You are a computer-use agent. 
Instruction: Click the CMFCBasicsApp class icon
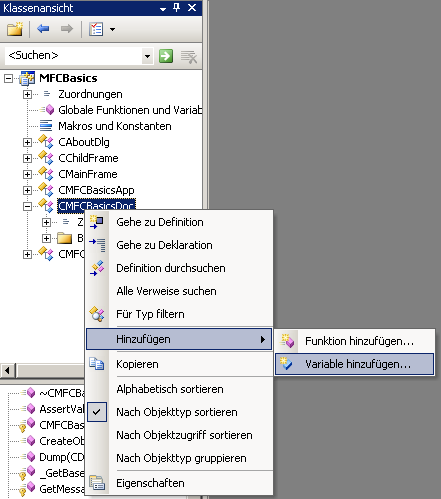(x=46, y=190)
